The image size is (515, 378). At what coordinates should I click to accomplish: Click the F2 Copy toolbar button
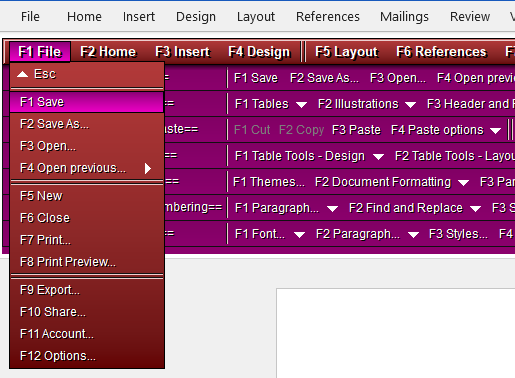point(301,130)
